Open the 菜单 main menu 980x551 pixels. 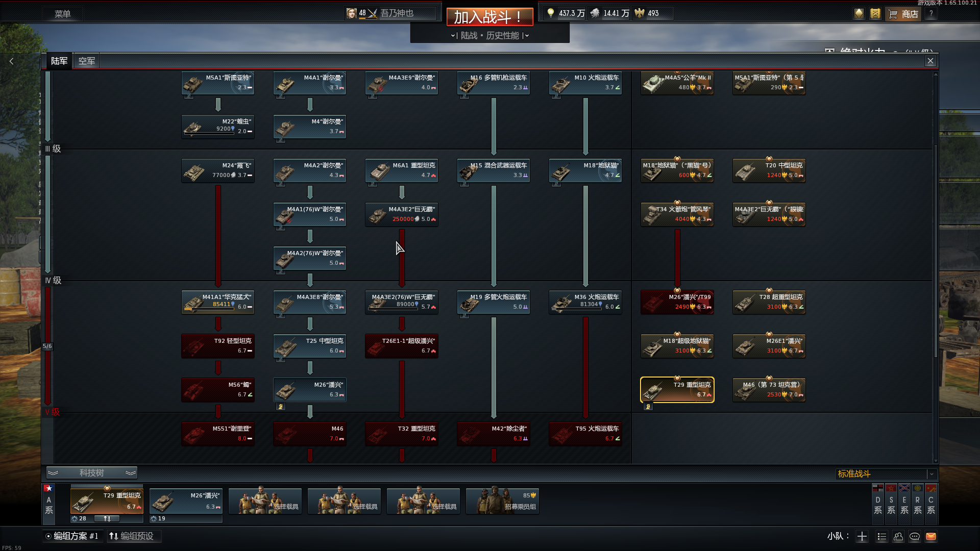(63, 14)
